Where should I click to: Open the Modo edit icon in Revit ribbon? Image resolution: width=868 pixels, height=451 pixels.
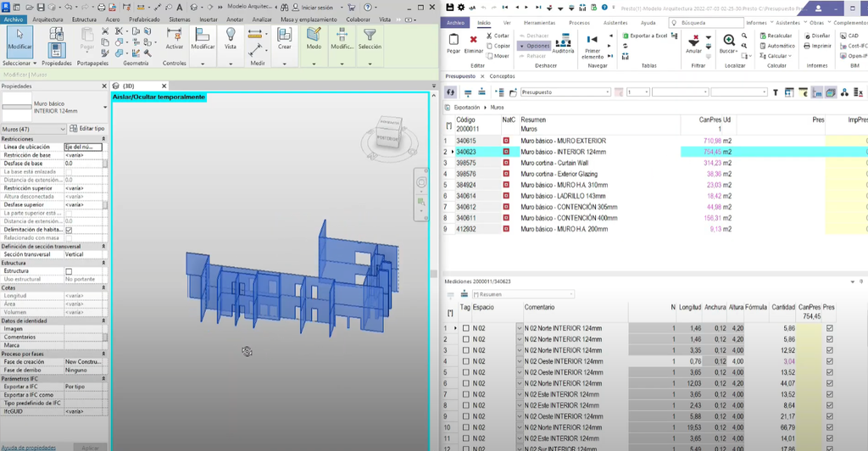point(314,35)
